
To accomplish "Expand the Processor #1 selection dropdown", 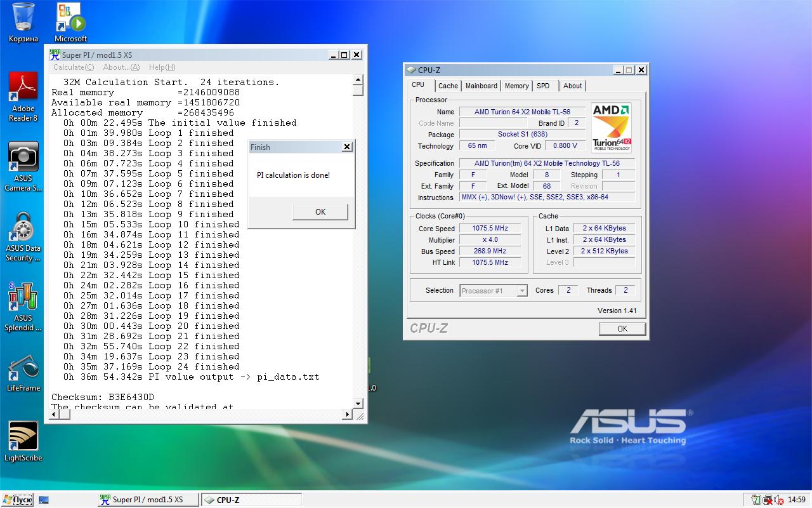I will pos(522,291).
